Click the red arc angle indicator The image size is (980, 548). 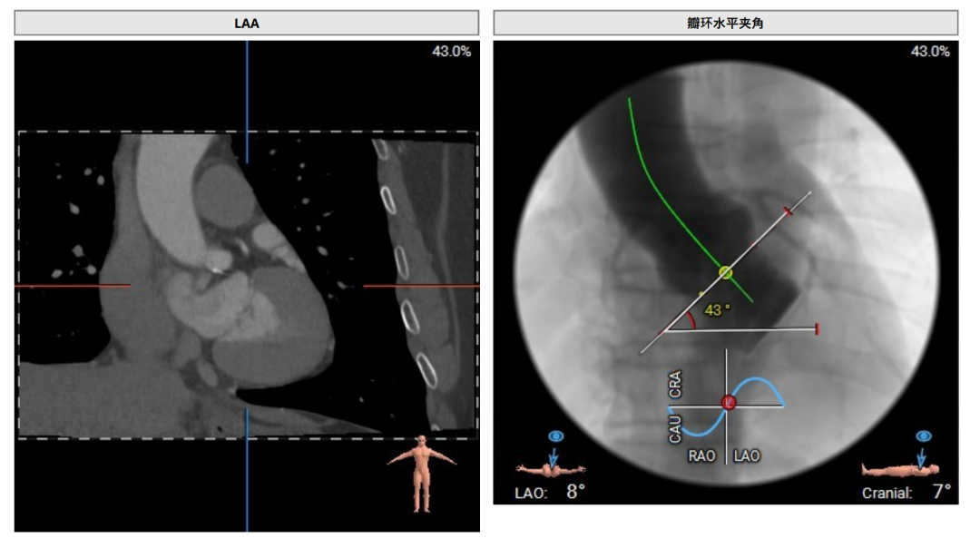[690, 320]
